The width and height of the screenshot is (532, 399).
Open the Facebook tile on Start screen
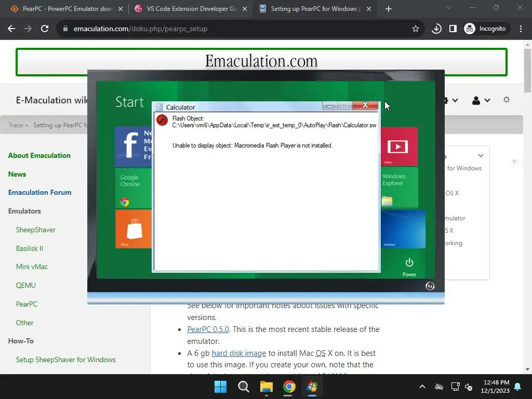(134, 147)
